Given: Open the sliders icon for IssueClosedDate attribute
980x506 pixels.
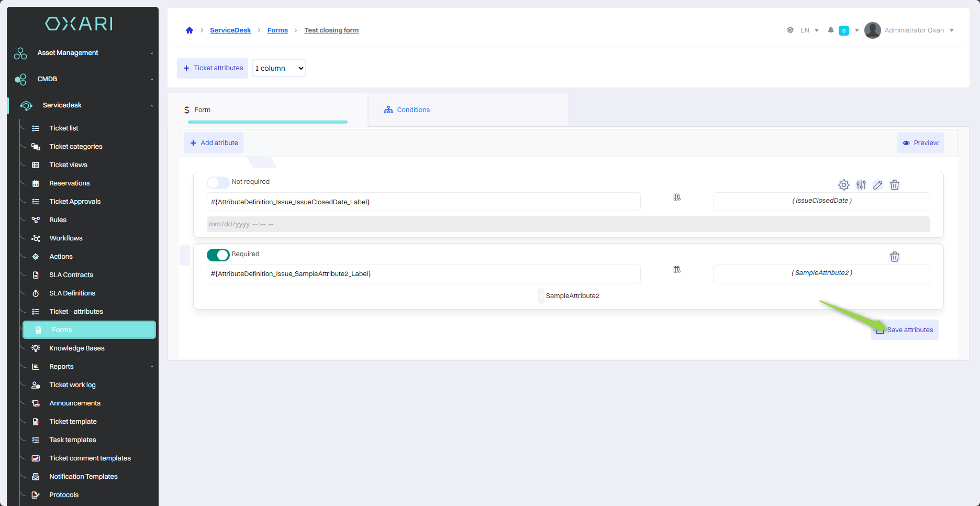Looking at the screenshot, I should click(861, 185).
